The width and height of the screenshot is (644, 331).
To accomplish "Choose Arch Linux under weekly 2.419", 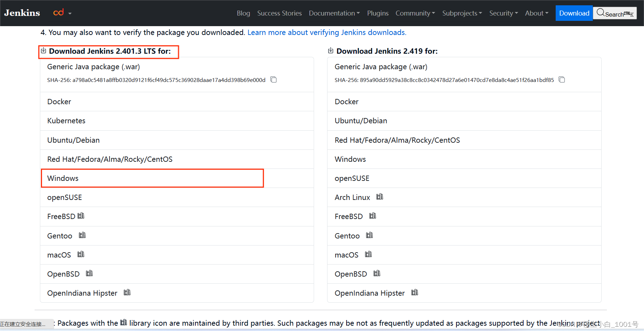I will (x=464, y=197).
